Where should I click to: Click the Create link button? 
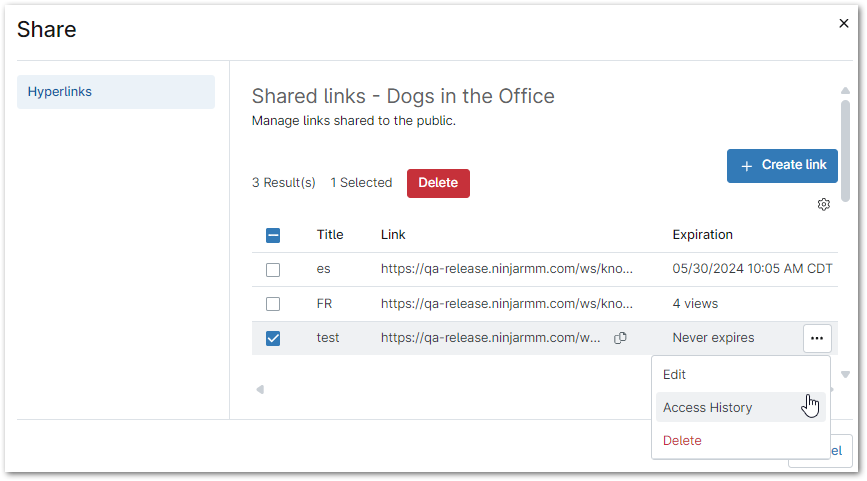782,165
